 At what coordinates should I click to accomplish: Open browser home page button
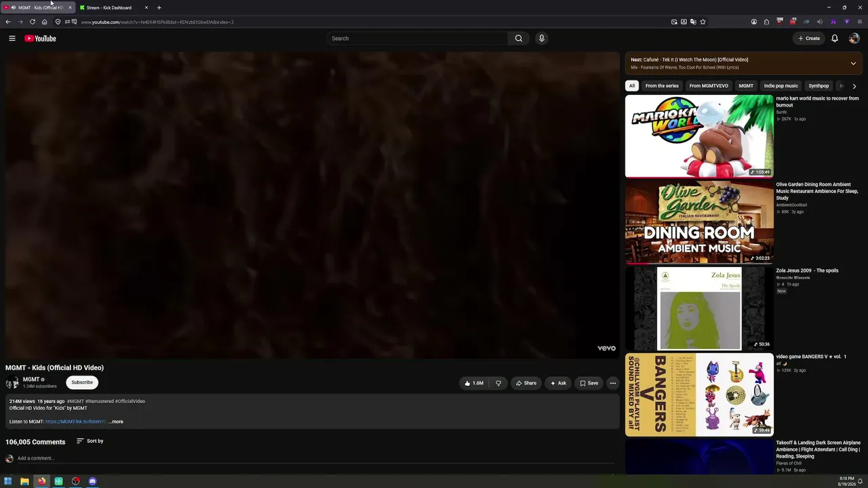pyautogui.click(x=45, y=22)
